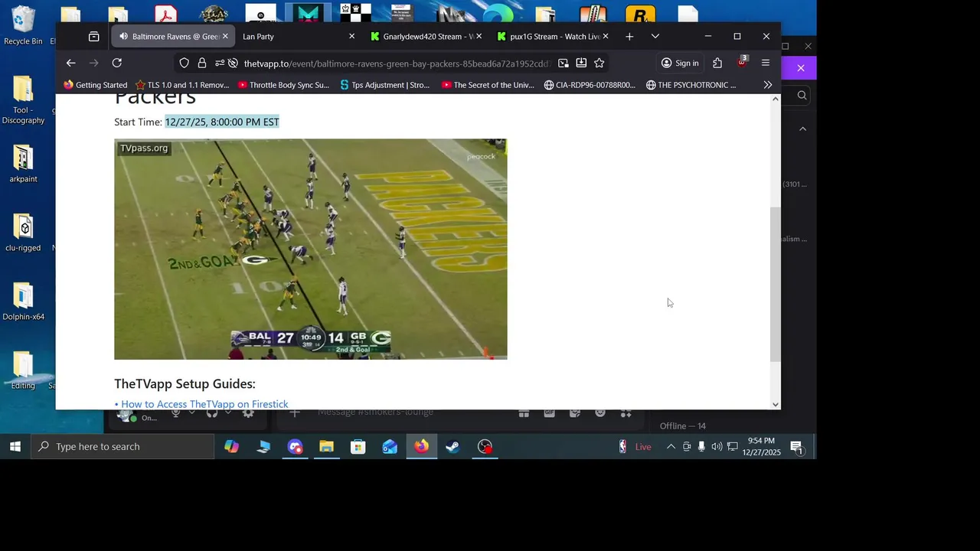Screen dimensions: 980x551
Task: Open Outlook mail from the taskbar
Action: (390, 447)
